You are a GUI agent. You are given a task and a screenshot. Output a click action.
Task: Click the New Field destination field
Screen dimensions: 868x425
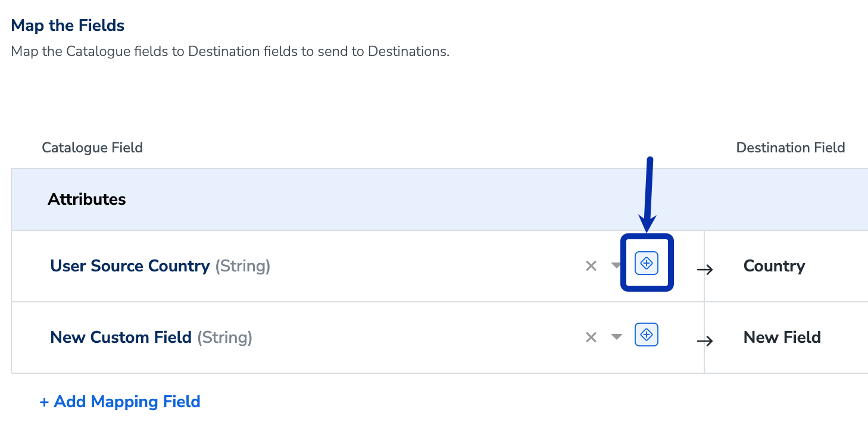(x=782, y=337)
